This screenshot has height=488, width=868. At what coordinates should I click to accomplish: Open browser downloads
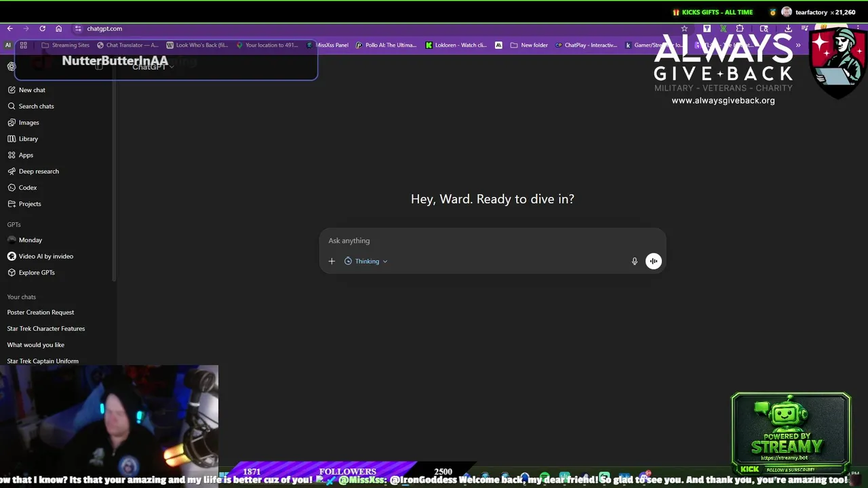(x=788, y=28)
